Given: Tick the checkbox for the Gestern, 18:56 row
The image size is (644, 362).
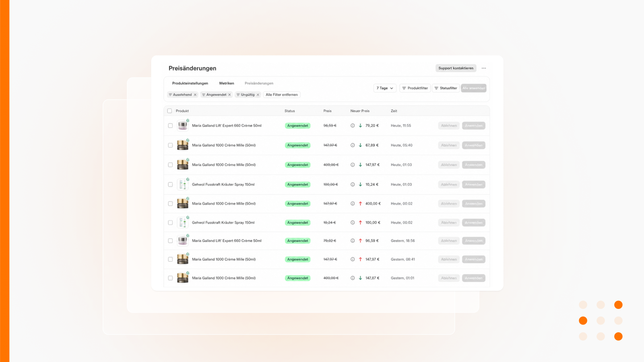Looking at the screenshot, I should pyautogui.click(x=170, y=241).
